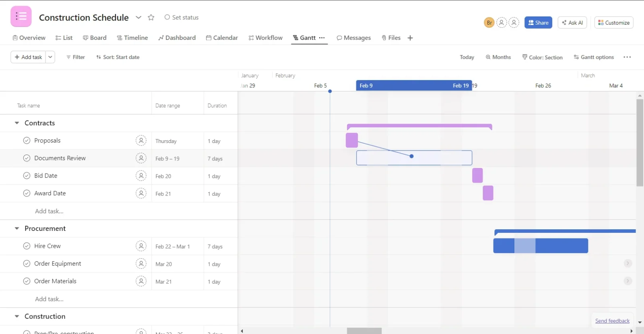Assign Documents Review via assignee icon
The image size is (644, 334).
point(141,158)
